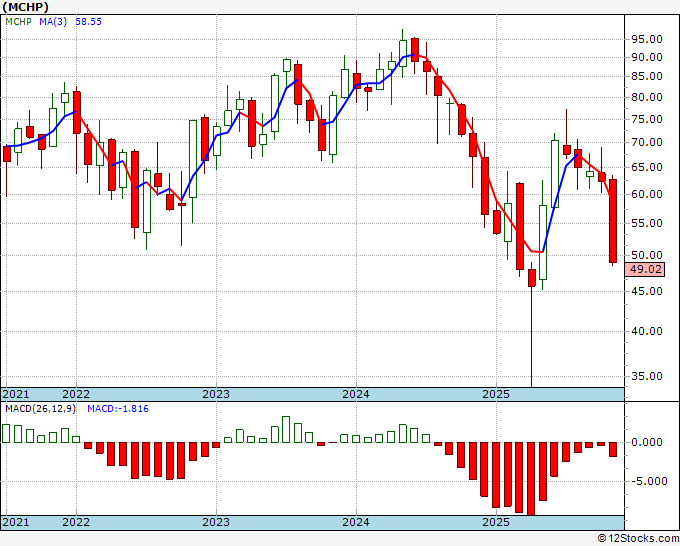Click the 58.55 moving average value
Image resolution: width=680 pixels, height=546 pixels.
click(x=88, y=22)
